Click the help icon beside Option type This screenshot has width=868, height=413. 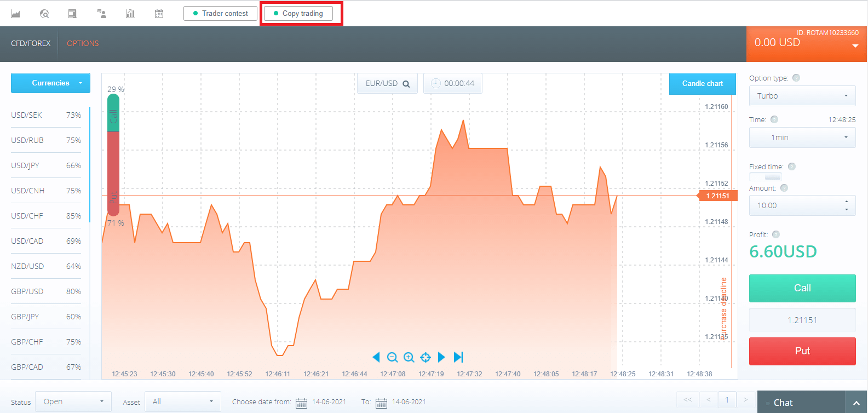pyautogui.click(x=796, y=78)
